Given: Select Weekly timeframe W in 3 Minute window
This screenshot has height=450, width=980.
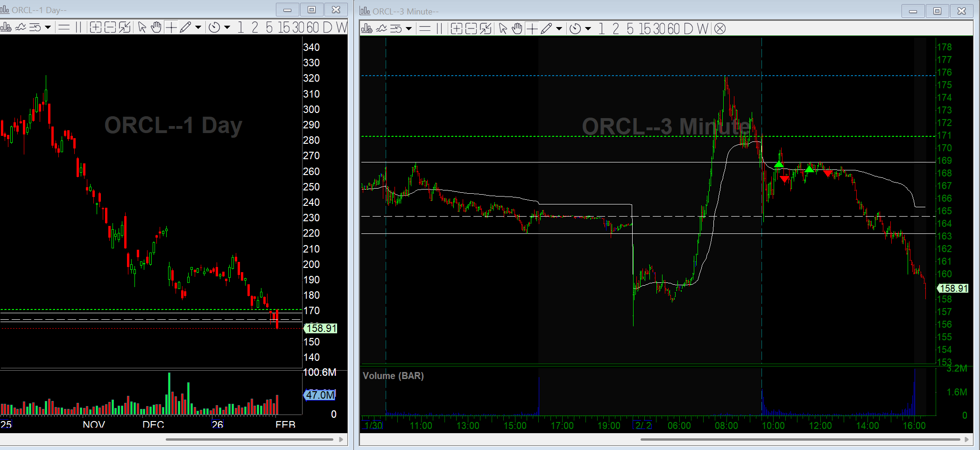Looking at the screenshot, I should (x=703, y=28).
